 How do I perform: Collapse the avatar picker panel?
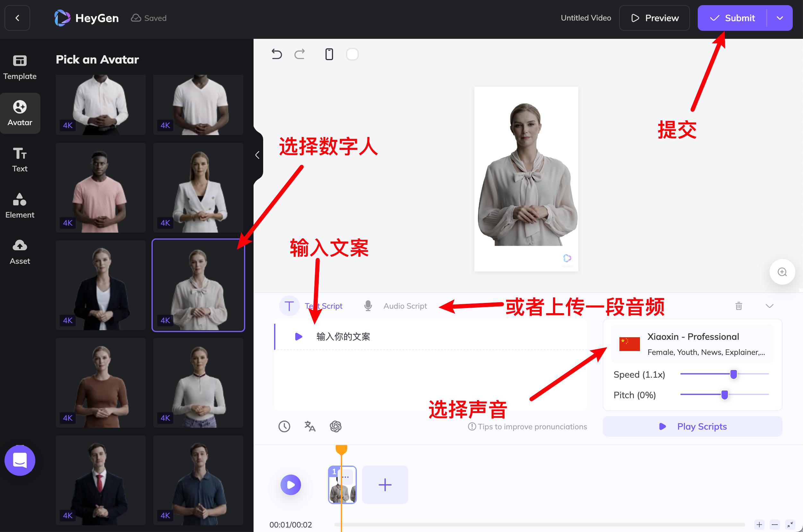point(257,155)
